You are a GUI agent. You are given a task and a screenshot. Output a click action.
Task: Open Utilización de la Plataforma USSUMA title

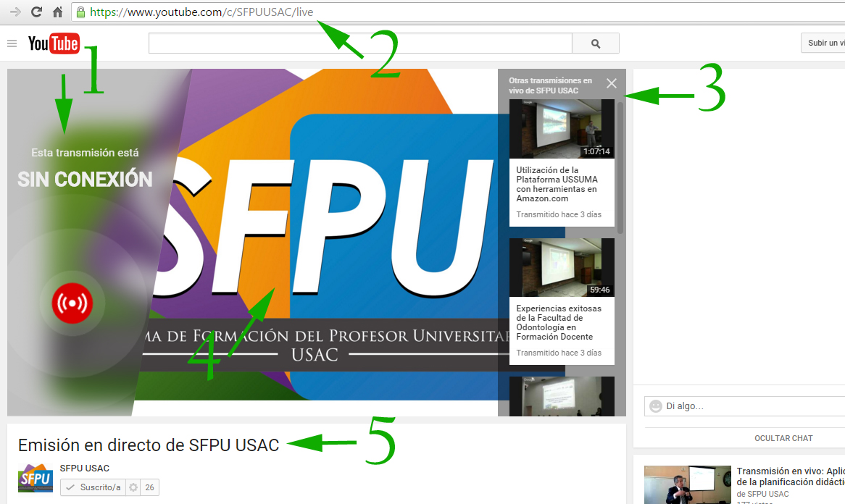557,184
